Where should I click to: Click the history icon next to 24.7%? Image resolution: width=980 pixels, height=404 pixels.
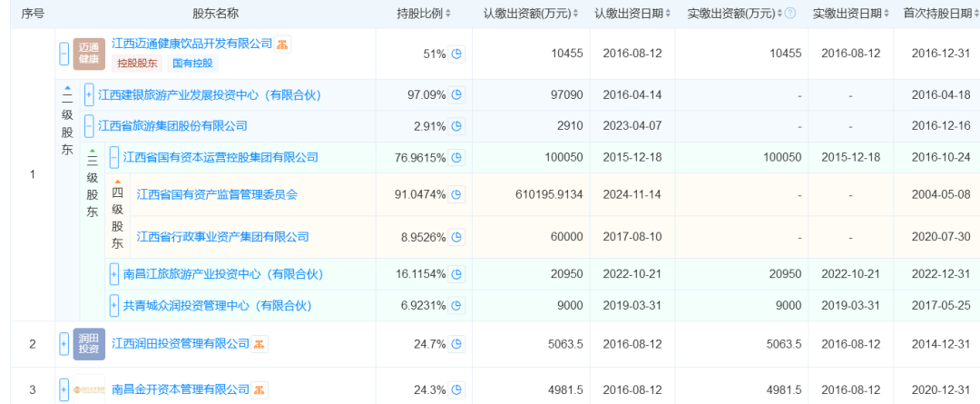(x=457, y=344)
